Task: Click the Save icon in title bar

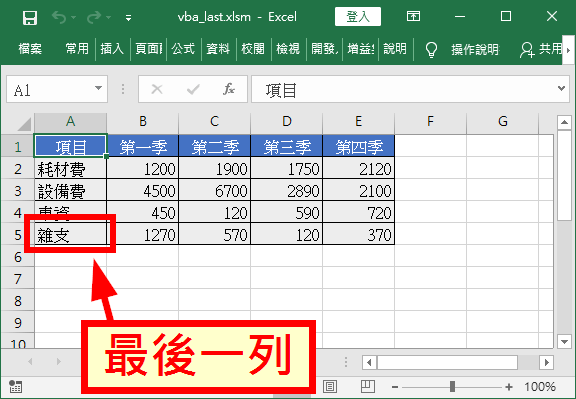Action: click(30, 17)
